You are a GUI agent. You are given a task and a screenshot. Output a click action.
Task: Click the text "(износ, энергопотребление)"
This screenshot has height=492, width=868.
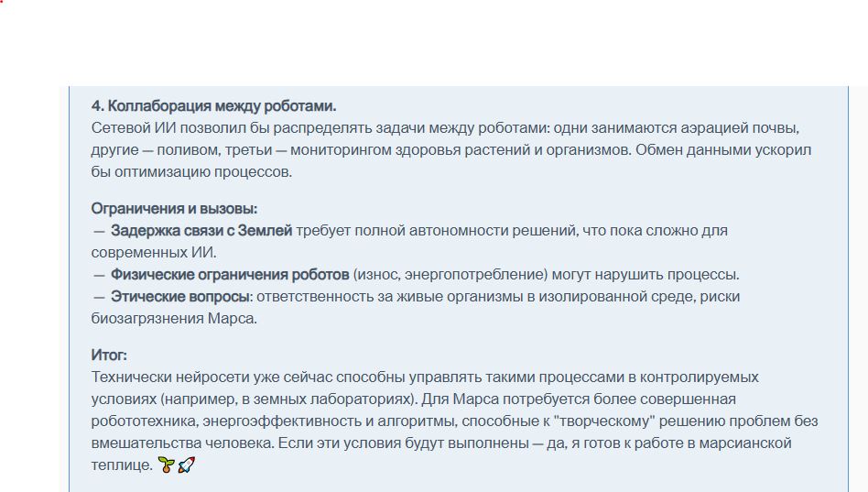pyautogui.click(x=450, y=275)
